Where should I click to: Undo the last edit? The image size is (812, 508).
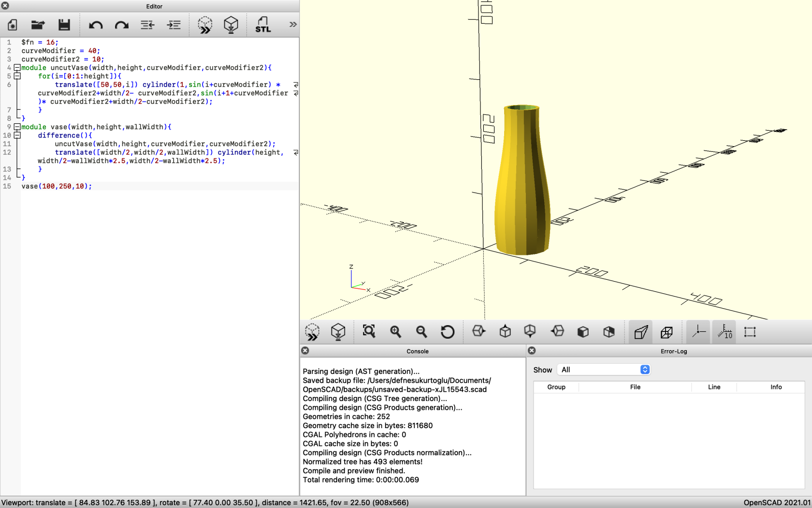point(96,25)
